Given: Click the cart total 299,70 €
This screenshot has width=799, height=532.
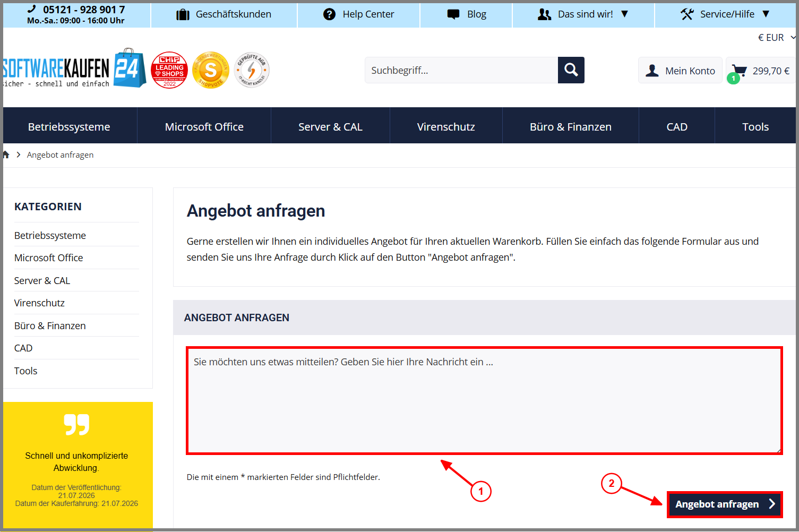Looking at the screenshot, I should 771,71.
